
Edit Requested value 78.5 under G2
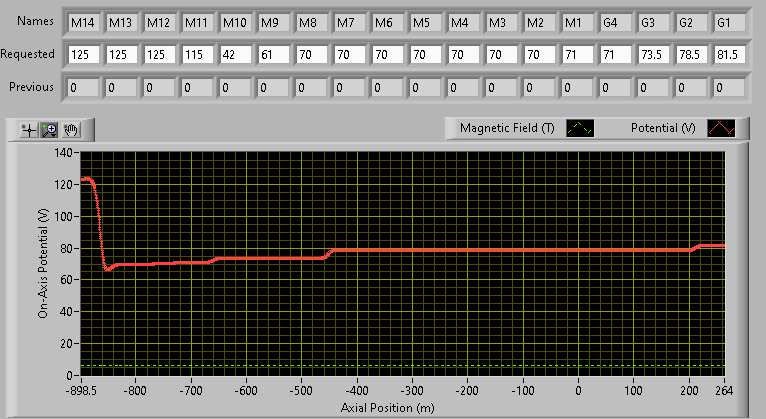pos(691,55)
